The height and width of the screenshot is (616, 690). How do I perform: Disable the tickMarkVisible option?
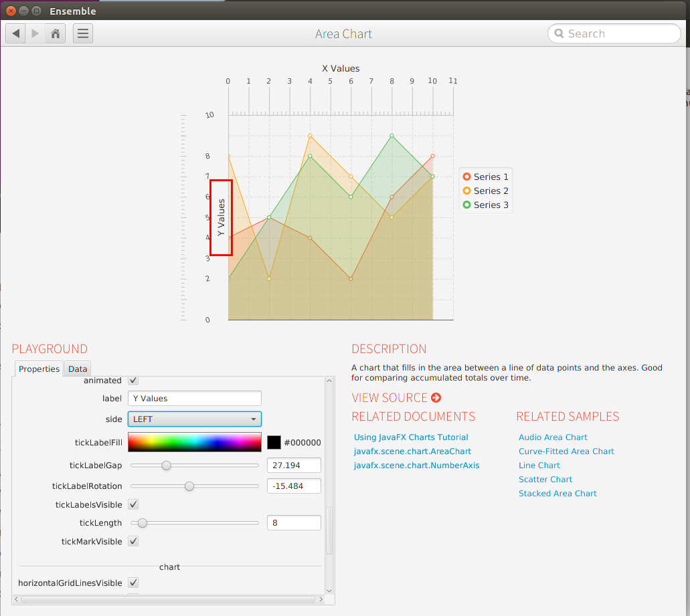[133, 541]
